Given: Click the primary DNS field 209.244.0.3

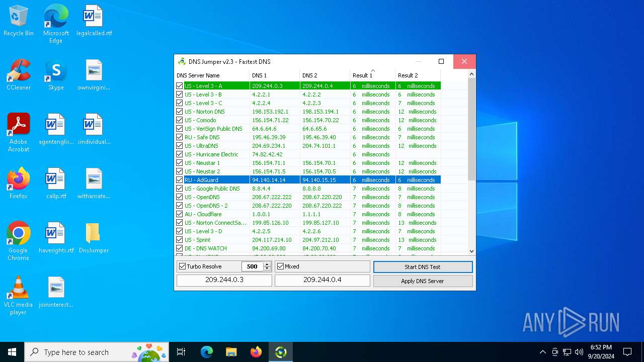Looking at the screenshot, I should click(224, 280).
